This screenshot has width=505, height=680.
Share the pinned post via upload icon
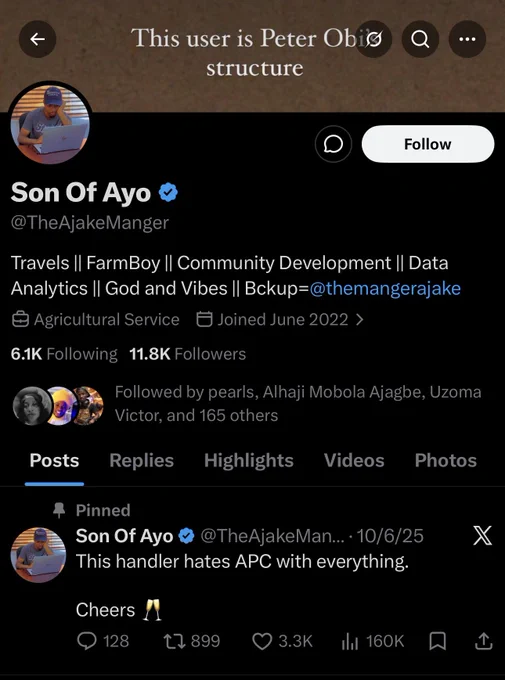click(483, 641)
